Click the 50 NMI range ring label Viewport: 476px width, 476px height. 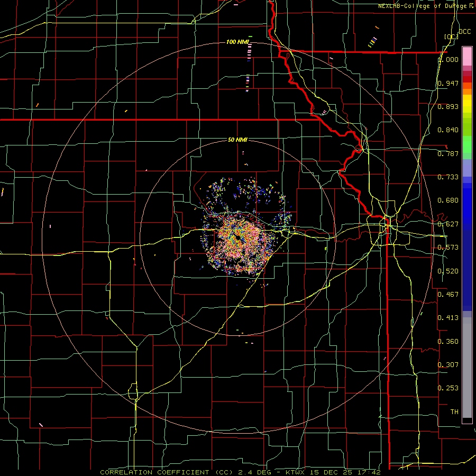[x=237, y=140]
